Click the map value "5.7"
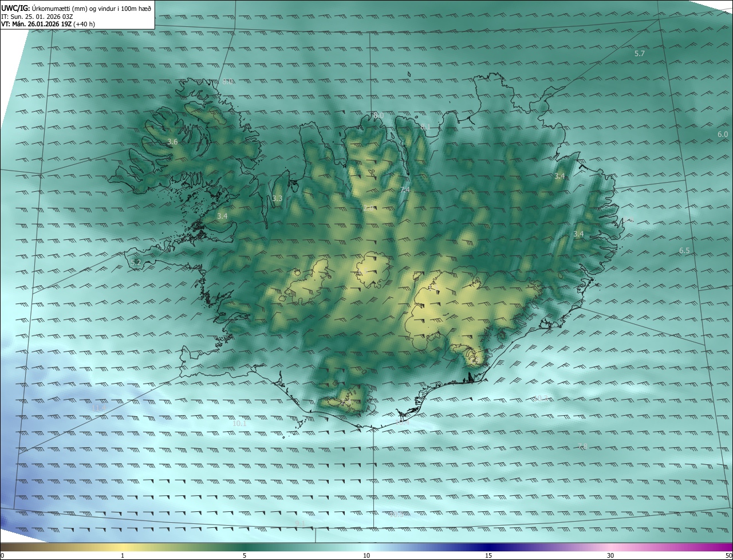This screenshot has height=560, width=733. point(640,53)
